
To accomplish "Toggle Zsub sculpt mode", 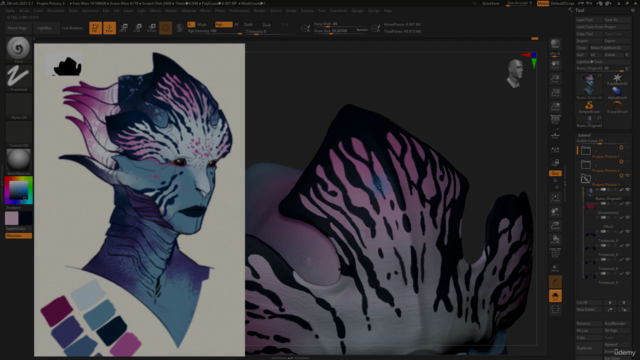I will pos(267,24).
